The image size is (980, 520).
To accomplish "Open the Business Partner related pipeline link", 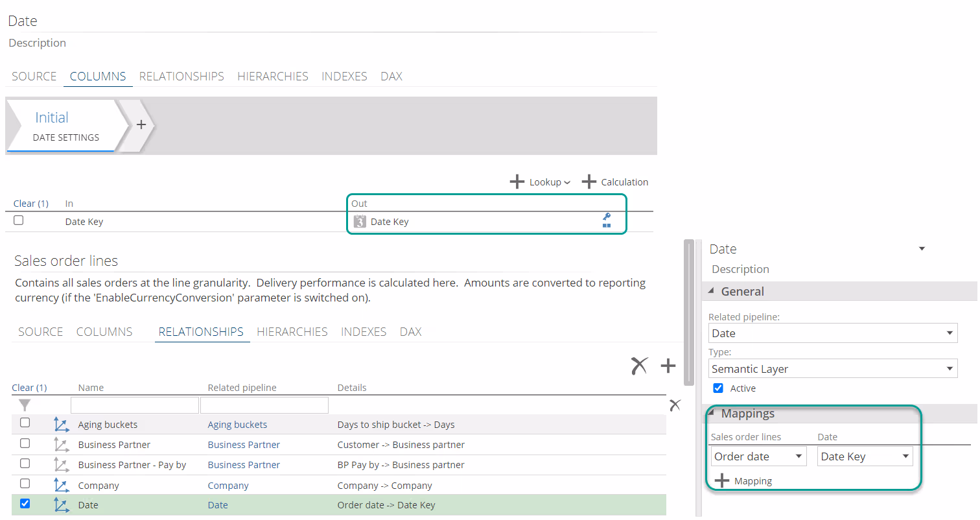I will tap(244, 445).
